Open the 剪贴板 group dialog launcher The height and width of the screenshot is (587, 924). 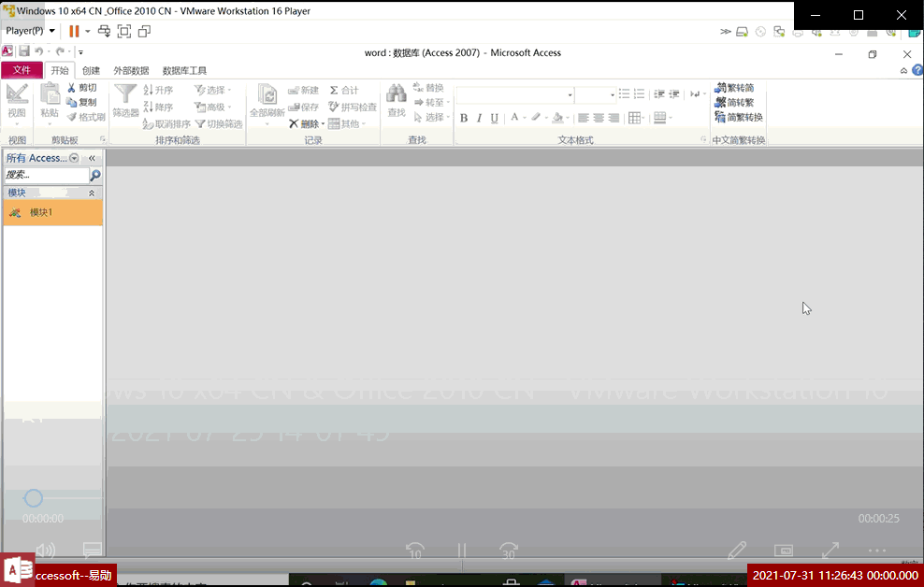(103, 139)
